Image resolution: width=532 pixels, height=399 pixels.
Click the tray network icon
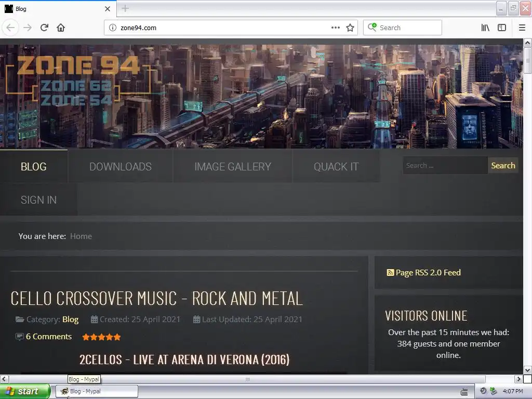point(493,391)
